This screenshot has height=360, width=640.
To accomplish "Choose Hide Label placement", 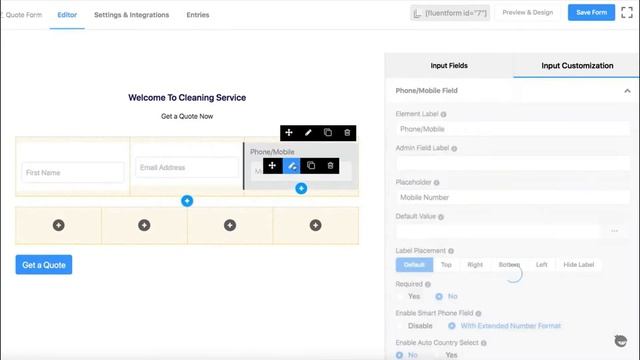I will [579, 265].
